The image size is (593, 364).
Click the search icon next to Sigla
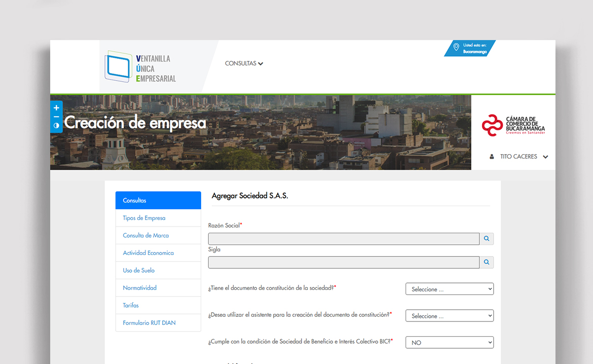click(x=487, y=262)
